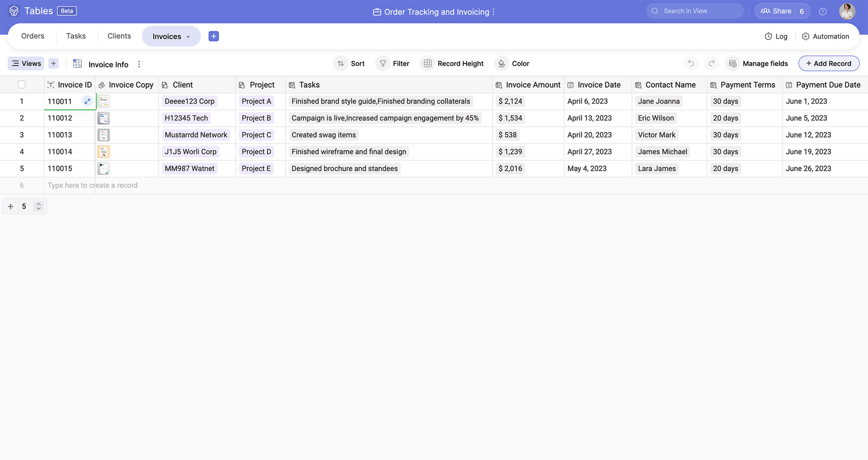The image size is (868, 460).
Task: Click the redo arrow icon
Action: [711, 63]
